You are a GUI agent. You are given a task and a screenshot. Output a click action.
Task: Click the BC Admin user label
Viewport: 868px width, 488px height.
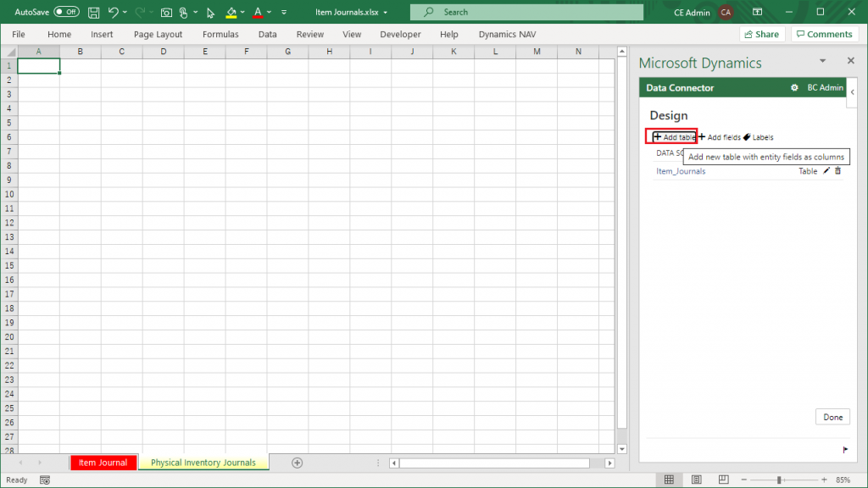(825, 87)
